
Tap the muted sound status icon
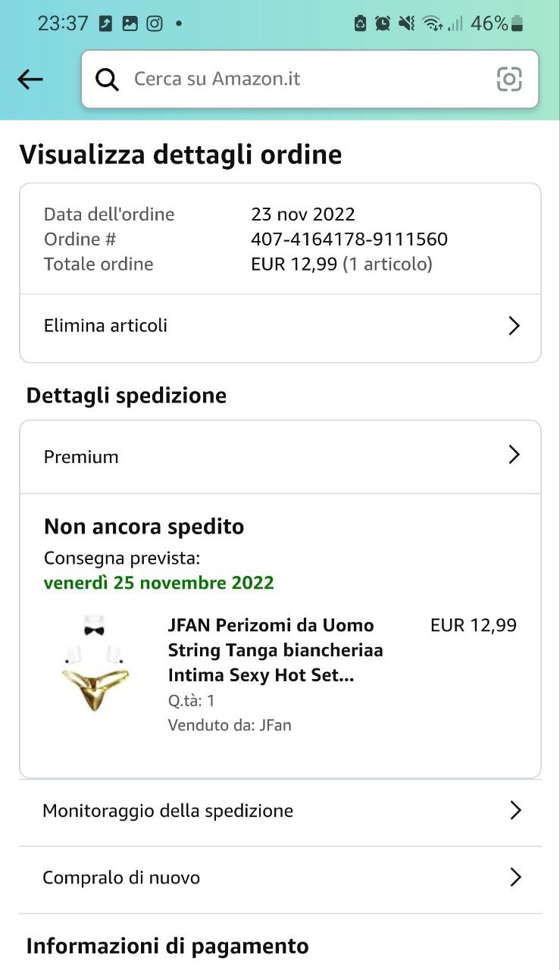[x=407, y=23]
